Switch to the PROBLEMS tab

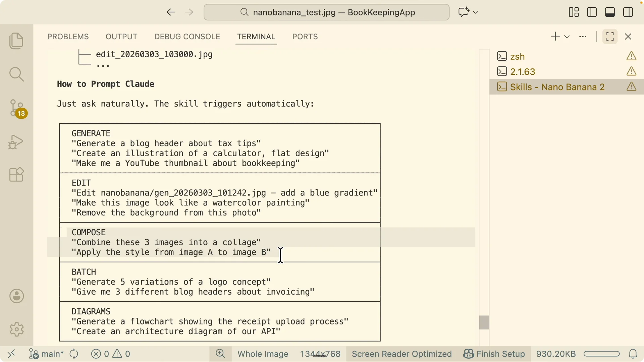tap(68, 37)
